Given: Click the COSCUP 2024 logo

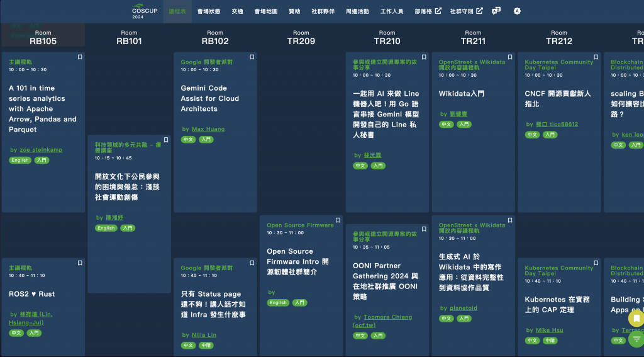Looking at the screenshot, I should coord(145,11).
